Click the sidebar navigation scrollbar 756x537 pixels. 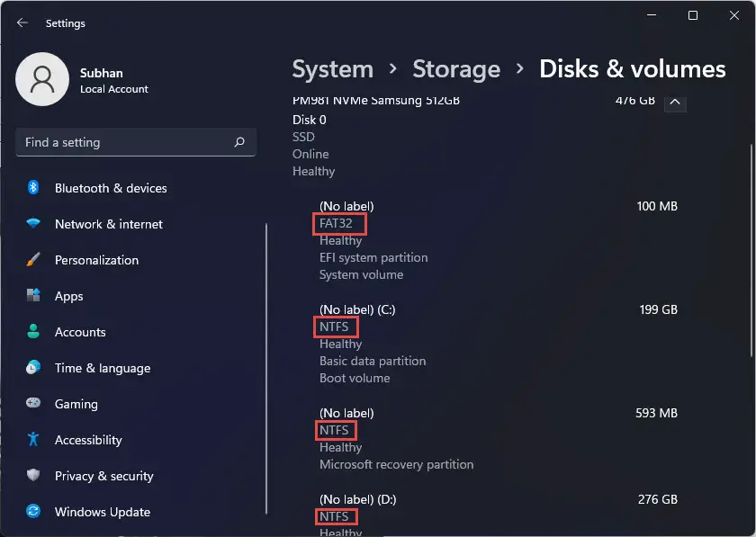(x=266, y=369)
